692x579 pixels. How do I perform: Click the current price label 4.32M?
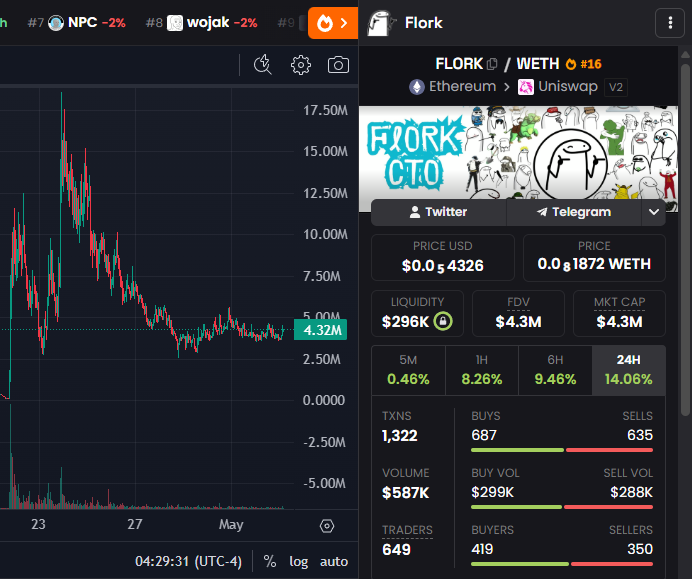(320, 330)
